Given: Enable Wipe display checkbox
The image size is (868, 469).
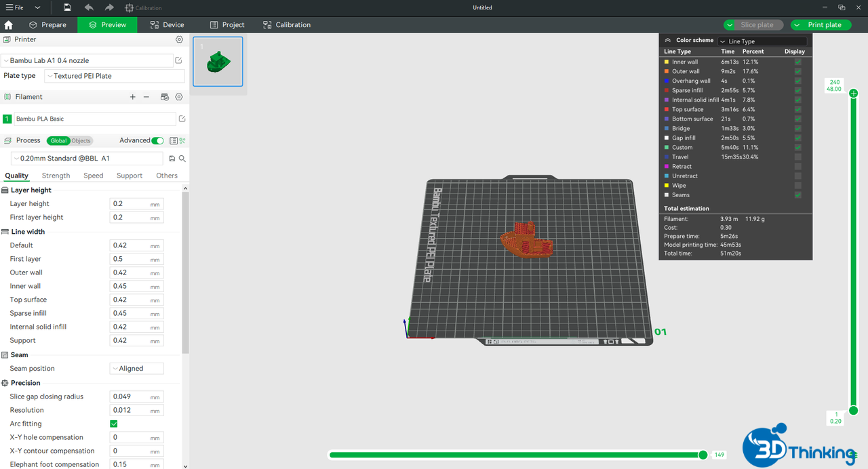Looking at the screenshot, I should [x=797, y=185].
